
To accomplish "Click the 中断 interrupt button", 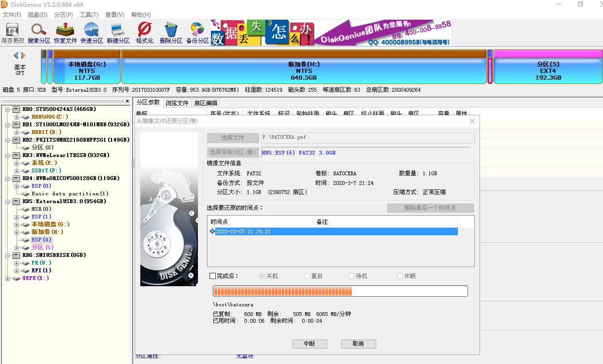I will point(309,344).
